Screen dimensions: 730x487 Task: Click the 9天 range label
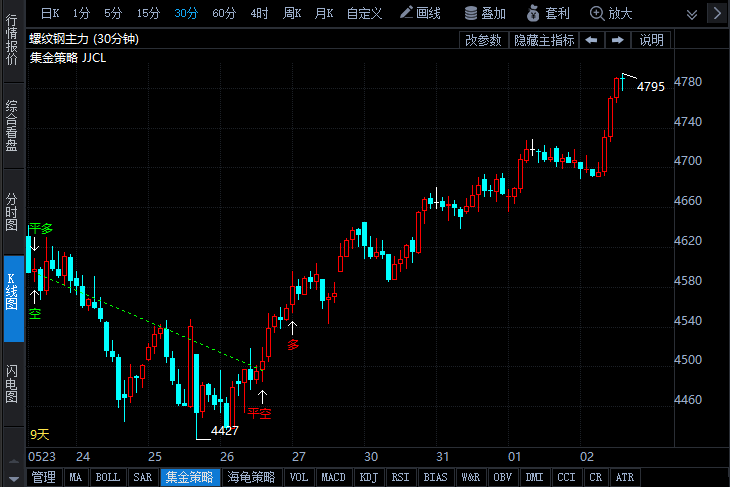pos(40,435)
